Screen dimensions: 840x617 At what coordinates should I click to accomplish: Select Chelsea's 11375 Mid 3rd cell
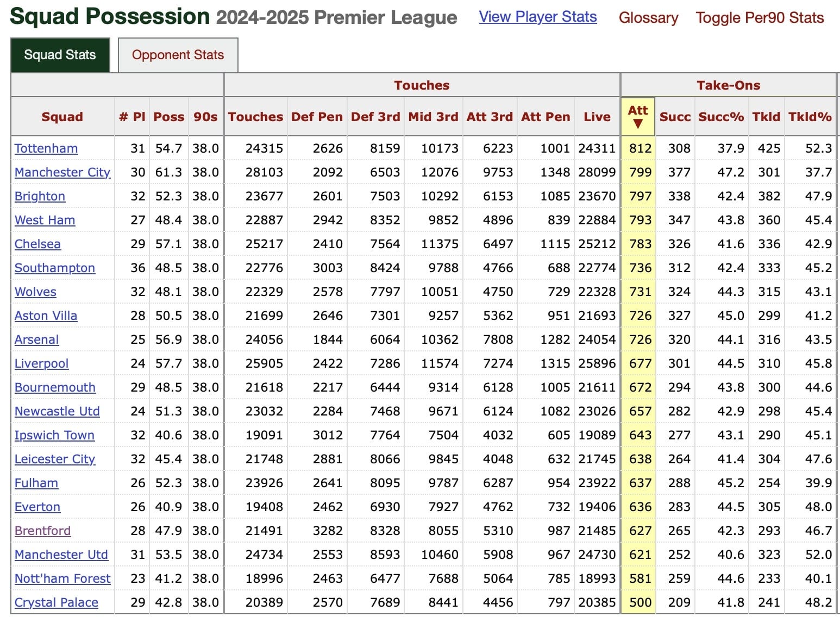[433, 244]
